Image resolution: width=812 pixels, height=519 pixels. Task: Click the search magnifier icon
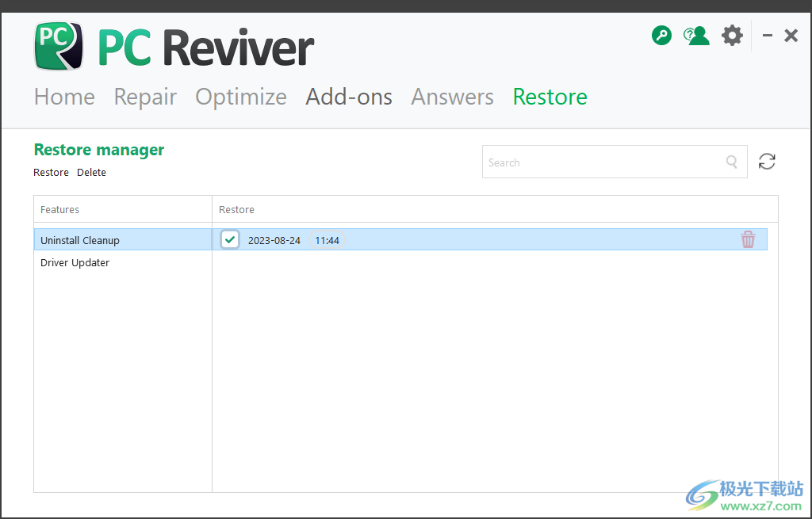(x=732, y=162)
